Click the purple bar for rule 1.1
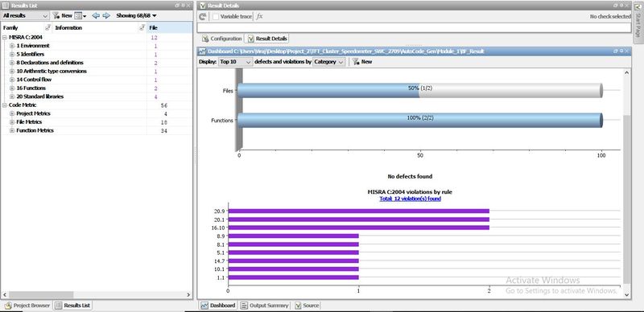Image resolution: width=644 pixels, height=312 pixels. [293, 277]
